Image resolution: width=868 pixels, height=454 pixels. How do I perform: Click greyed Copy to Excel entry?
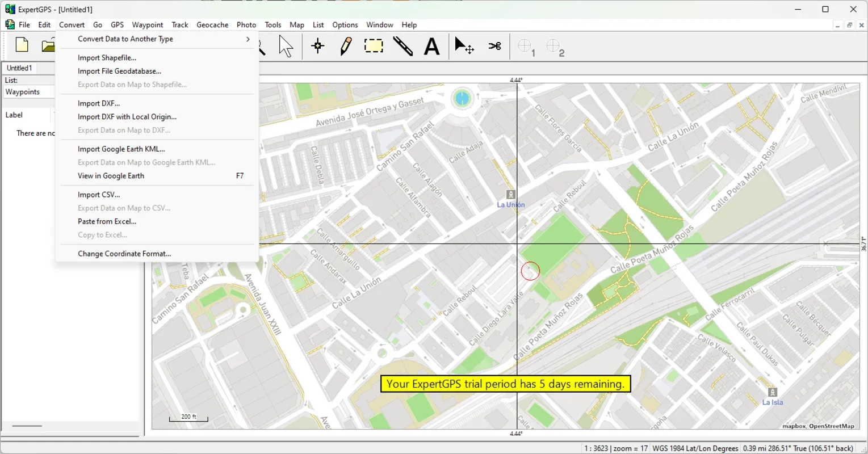point(157,235)
